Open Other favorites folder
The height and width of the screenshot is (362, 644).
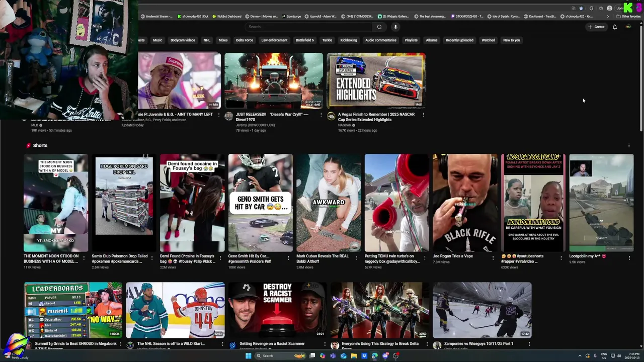pos(628,16)
